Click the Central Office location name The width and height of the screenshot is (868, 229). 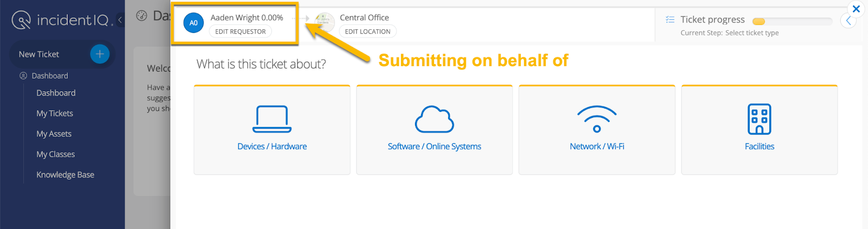[x=365, y=17]
